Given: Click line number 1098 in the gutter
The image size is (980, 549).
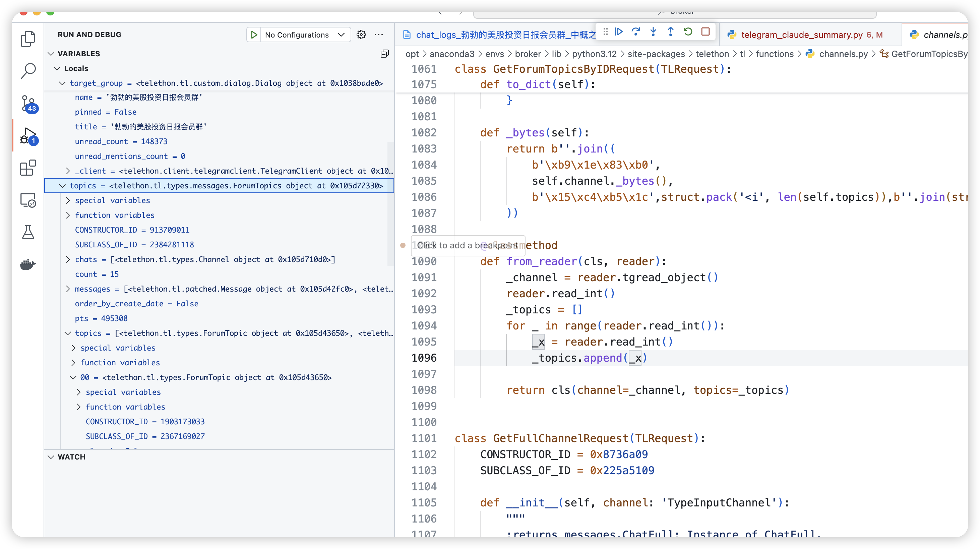Looking at the screenshot, I should pos(424,390).
